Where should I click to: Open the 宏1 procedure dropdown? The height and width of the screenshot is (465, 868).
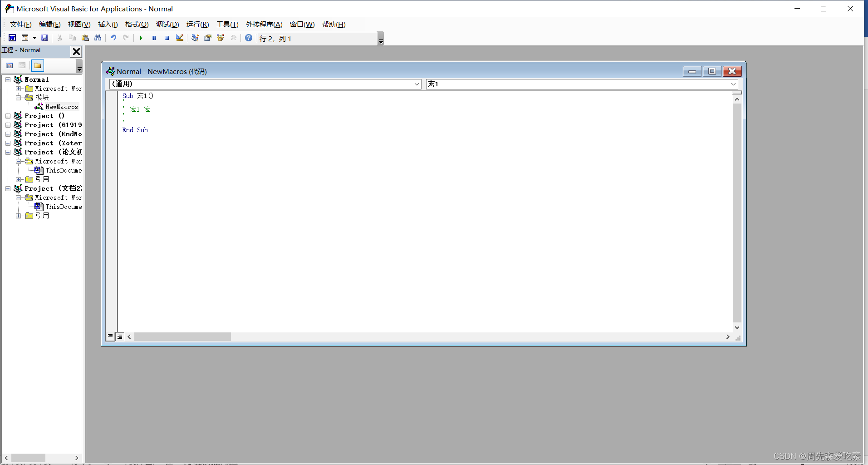733,84
